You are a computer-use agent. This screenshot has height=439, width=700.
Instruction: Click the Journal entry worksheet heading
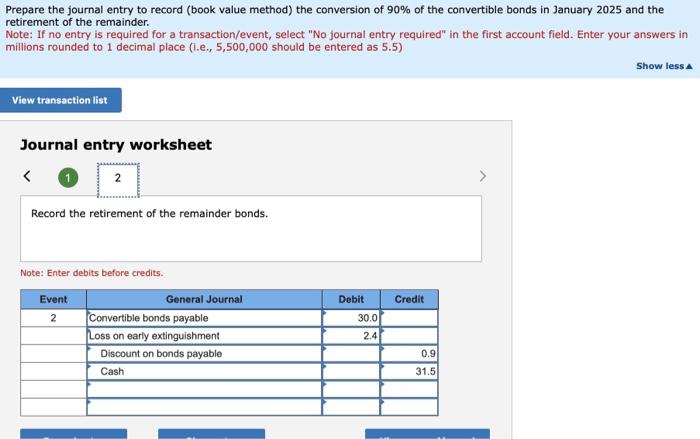tap(116, 145)
